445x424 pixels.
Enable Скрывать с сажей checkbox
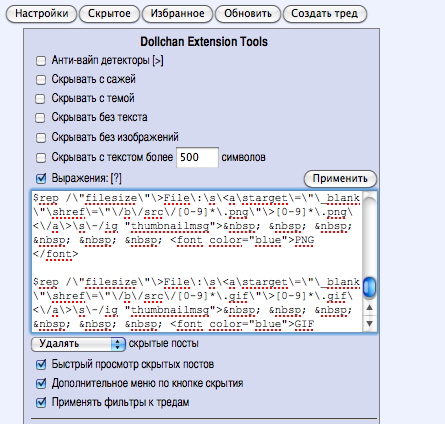[41, 80]
